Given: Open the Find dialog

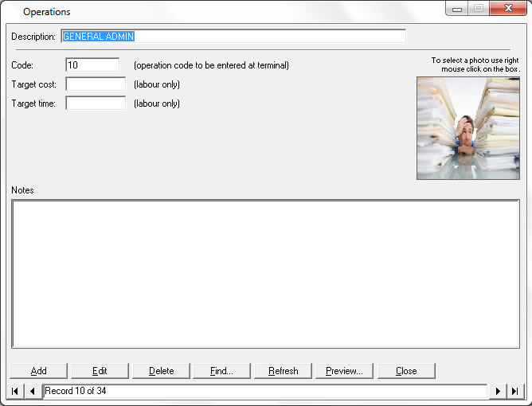Looking at the screenshot, I should tap(221, 371).
